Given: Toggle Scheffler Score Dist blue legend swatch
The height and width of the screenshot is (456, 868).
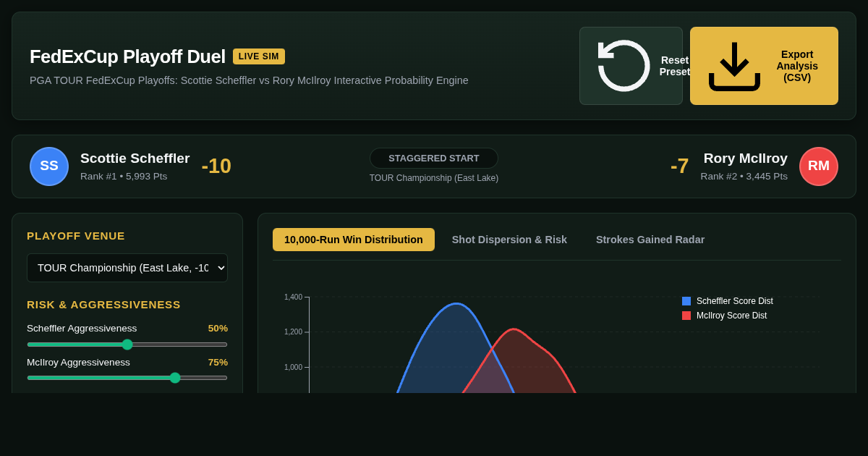Looking at the screenshot, I should pos(686,301).
